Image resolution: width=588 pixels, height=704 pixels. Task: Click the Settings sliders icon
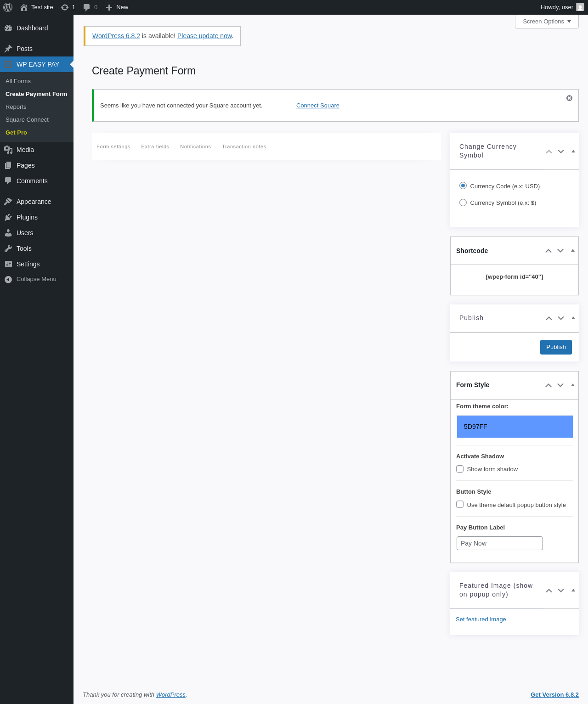point(8,264)
